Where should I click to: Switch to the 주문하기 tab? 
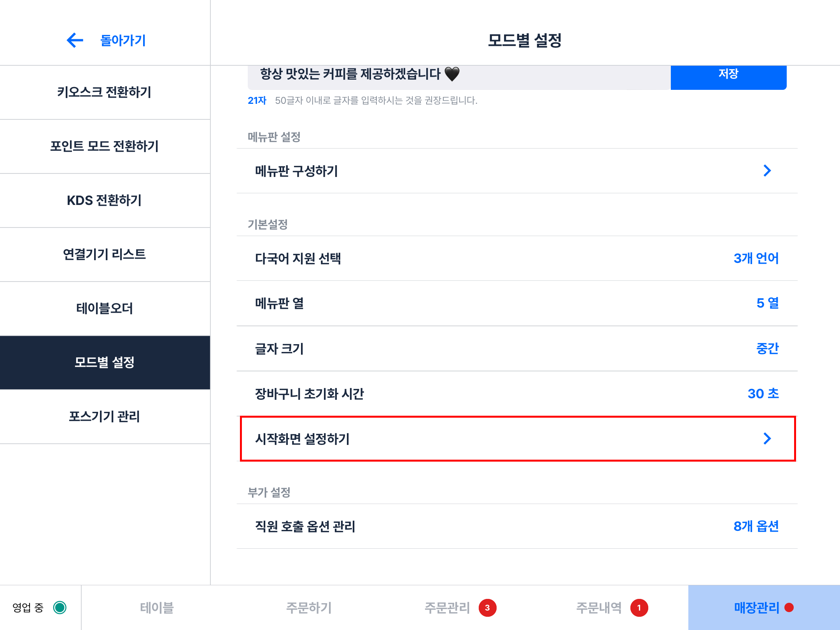tap(309, 608)
